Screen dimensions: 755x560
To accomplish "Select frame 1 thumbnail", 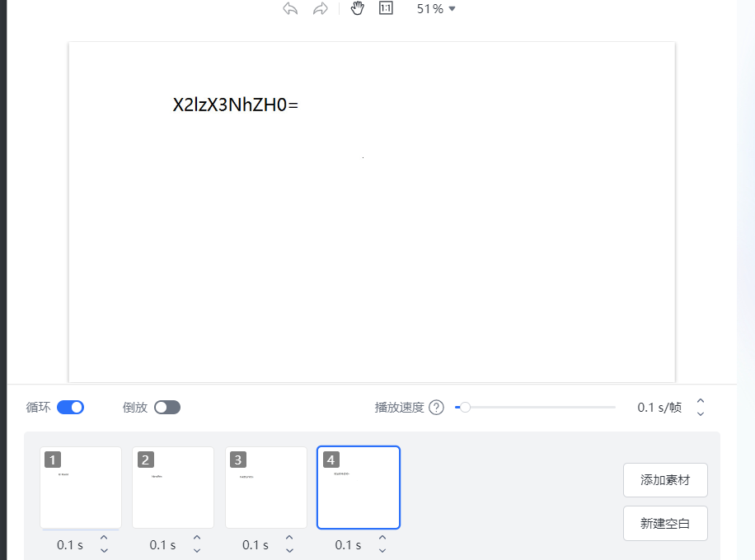I will [81, 488].
